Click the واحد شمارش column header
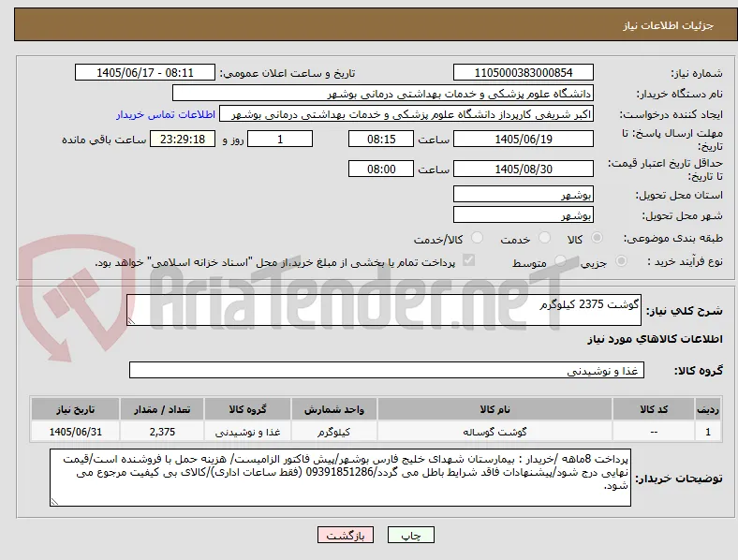 coord(333,409)
